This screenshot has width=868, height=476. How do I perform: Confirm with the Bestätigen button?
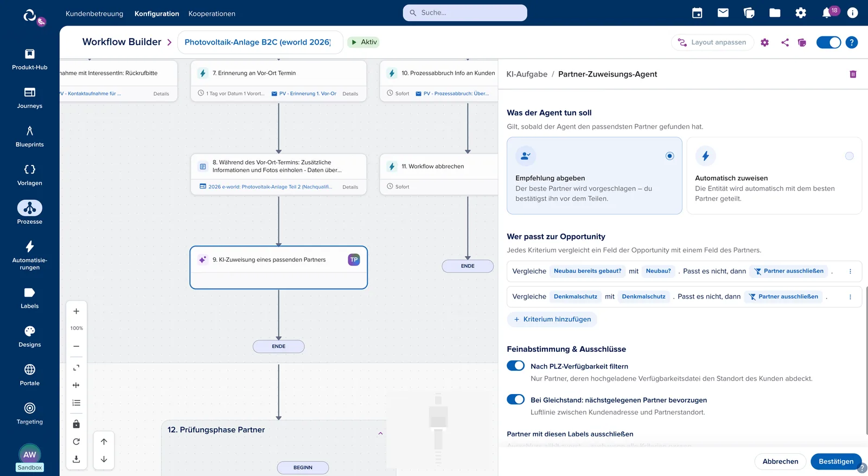point(836,461)
